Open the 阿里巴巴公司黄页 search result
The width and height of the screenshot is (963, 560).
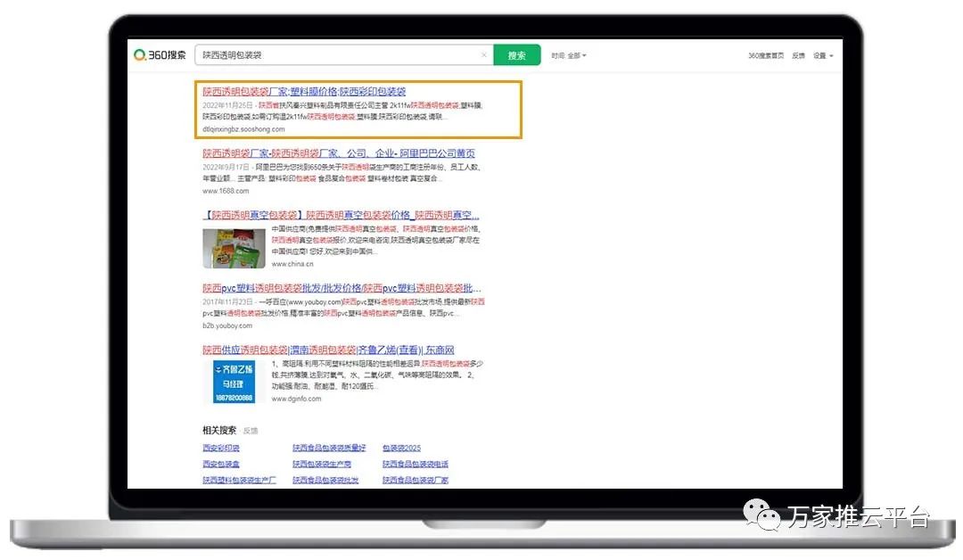coord(339,153)
